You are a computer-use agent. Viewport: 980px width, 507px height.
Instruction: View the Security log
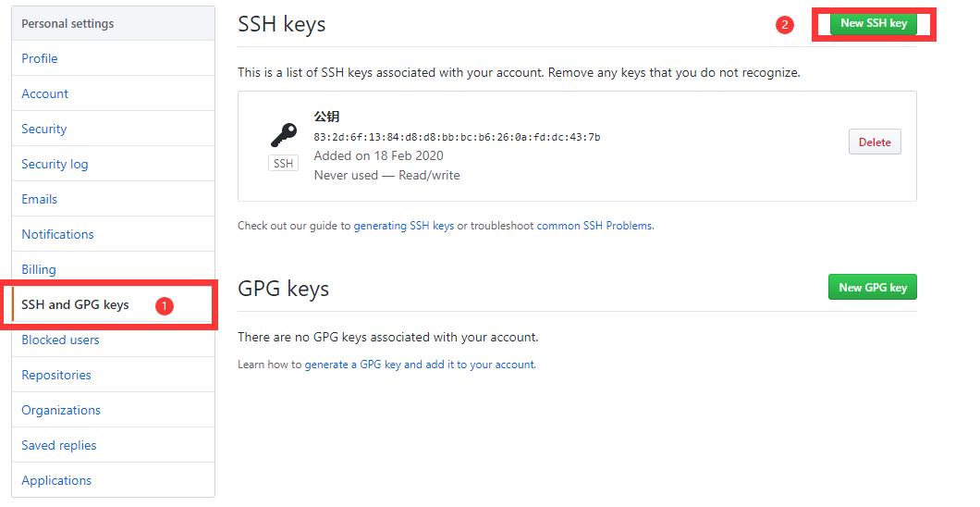click(55, 164)
